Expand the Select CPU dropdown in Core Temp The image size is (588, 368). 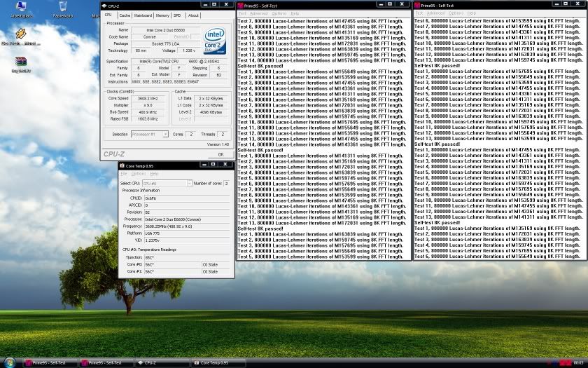tap(190, 183)
